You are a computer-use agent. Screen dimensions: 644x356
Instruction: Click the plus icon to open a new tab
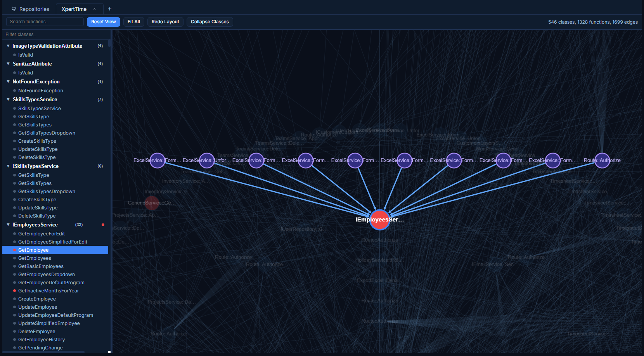pos(110,9)
